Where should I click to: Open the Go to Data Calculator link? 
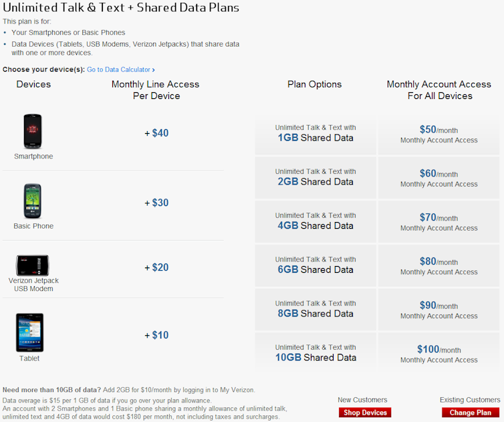tap(118, 70)
